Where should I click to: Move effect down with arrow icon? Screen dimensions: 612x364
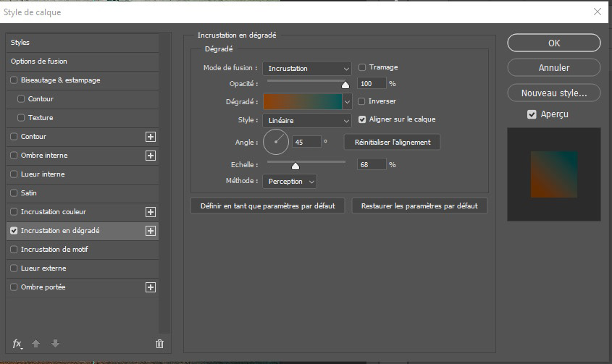point(55,343)
